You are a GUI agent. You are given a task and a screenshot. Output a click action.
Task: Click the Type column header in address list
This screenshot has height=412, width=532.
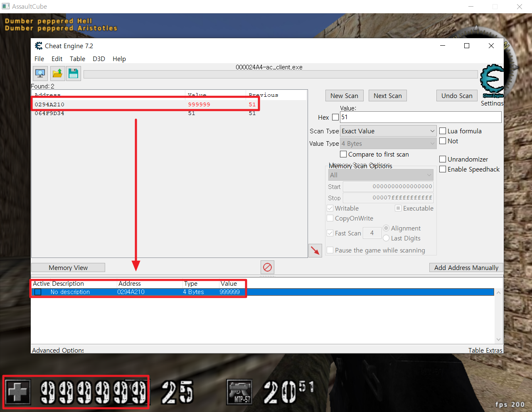click(x=191, y=284)
